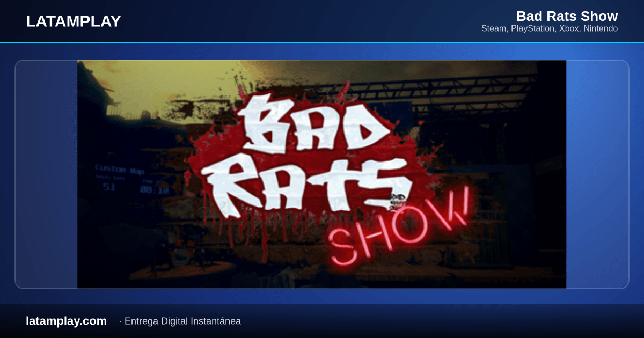
Task: Visit the latamplay.com footer link
Action: click(66, 321)
